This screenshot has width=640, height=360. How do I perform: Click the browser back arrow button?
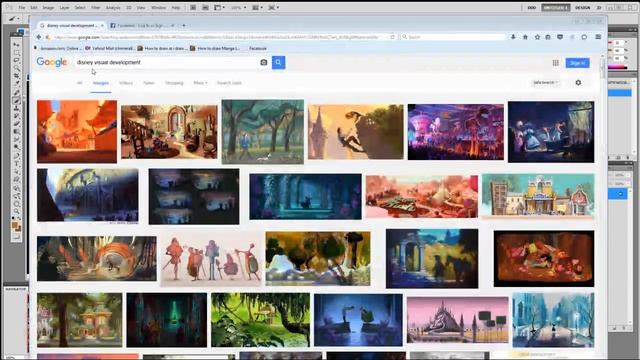(x=39, y=37)
